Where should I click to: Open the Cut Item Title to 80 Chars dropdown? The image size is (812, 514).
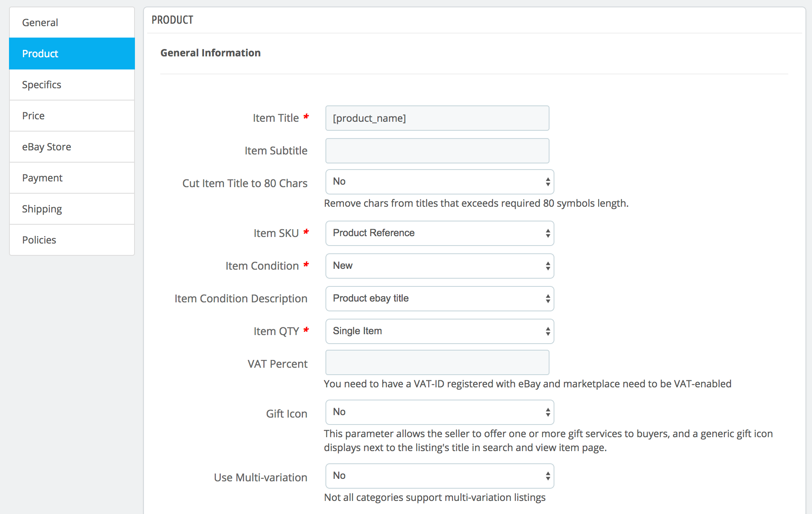click(x=440, y=182)
